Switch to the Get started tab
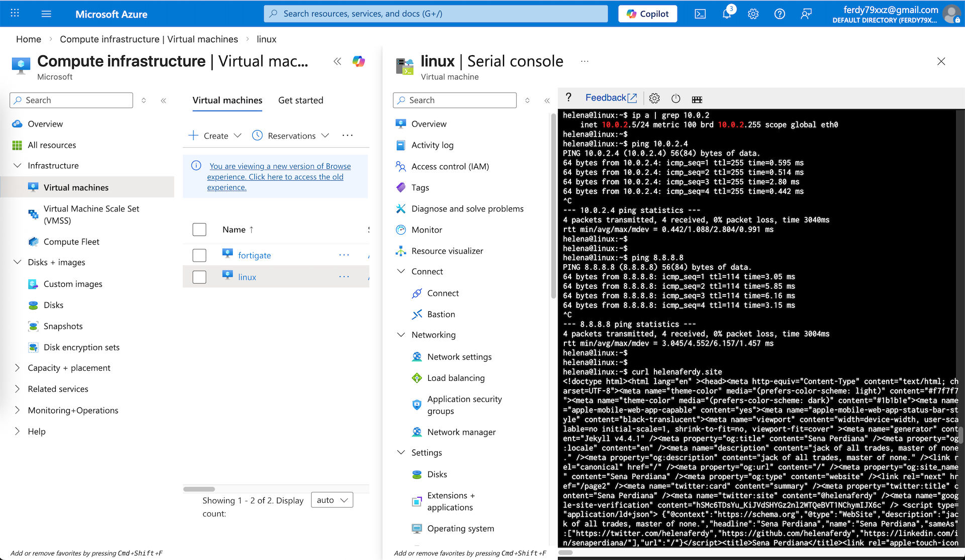 [x=301, y=100]
